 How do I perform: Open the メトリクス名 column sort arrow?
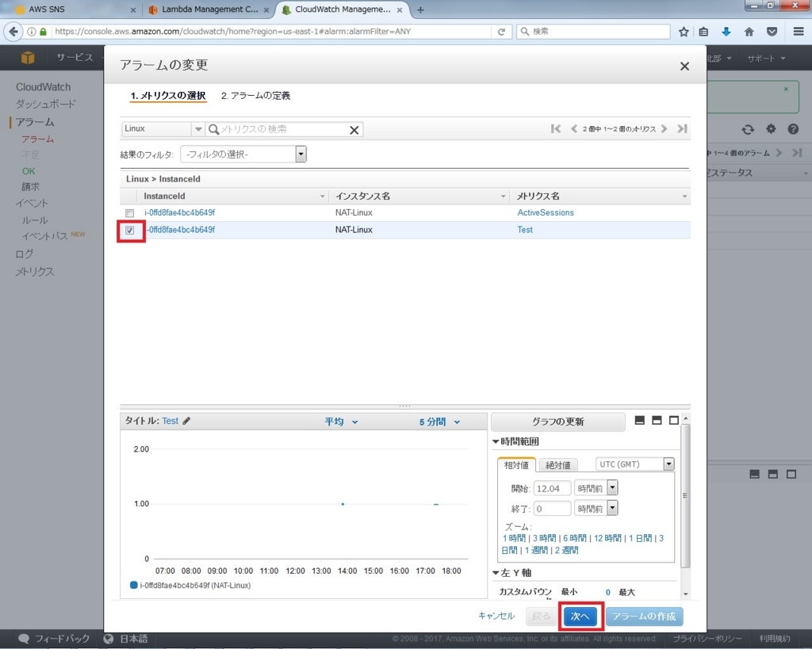(x=684, y=197)
